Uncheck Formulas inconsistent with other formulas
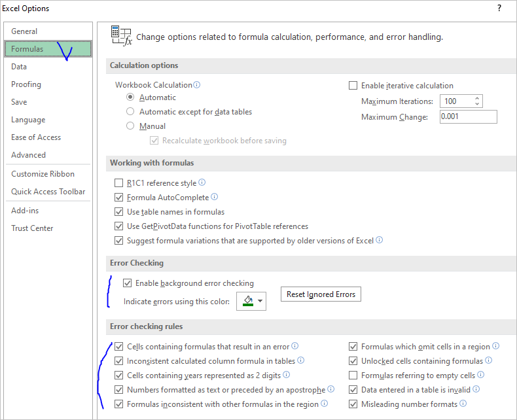This screenshot has height=420, width=517. tap(118, 404)
